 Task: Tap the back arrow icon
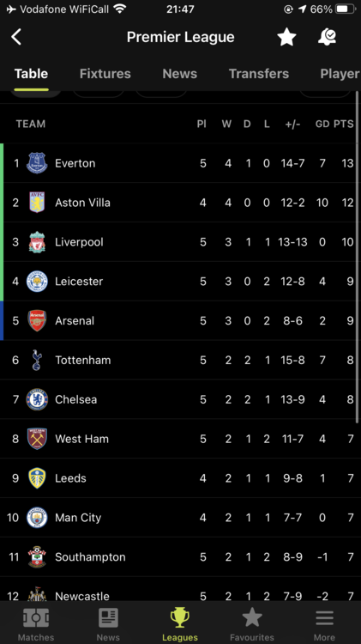[x=16, y=37]
